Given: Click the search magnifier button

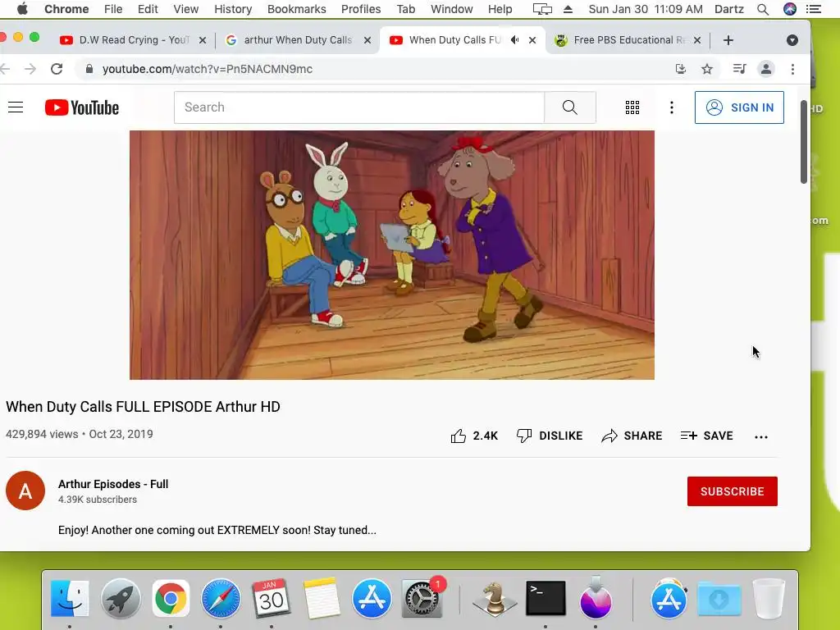Looking at the screenshot, I should tap(570, 107).
